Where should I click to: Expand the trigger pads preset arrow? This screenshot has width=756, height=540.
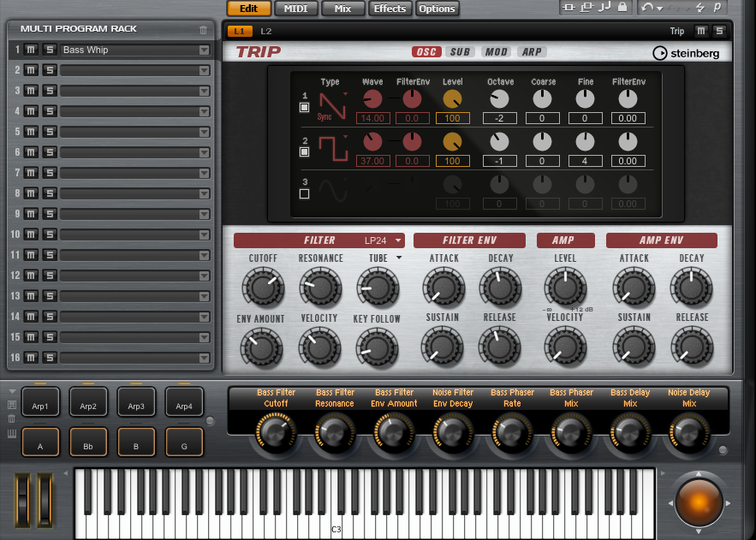pos(13,391)
